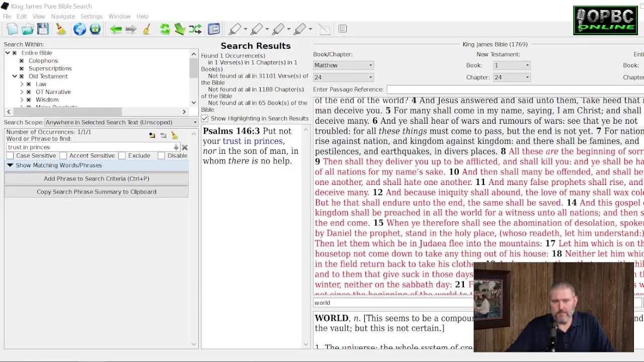The image size is (644, 362).
Task: Enable the Accent Sensitive checkbox
Action: click(63, 156)
